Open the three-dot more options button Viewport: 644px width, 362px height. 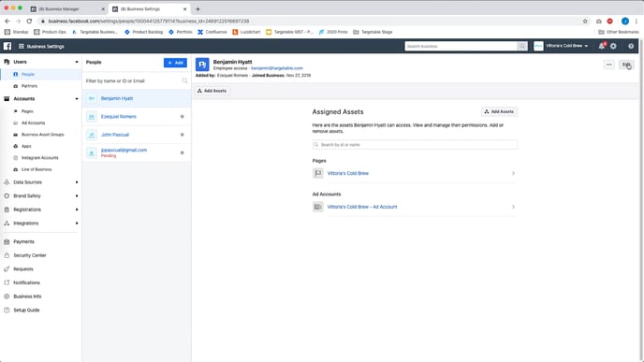click(609, 65)
